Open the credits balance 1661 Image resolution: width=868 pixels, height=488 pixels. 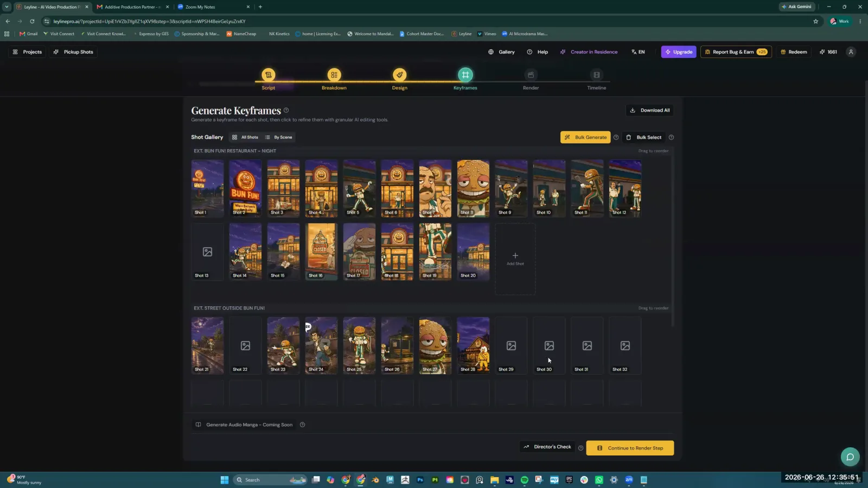[828, 52]
